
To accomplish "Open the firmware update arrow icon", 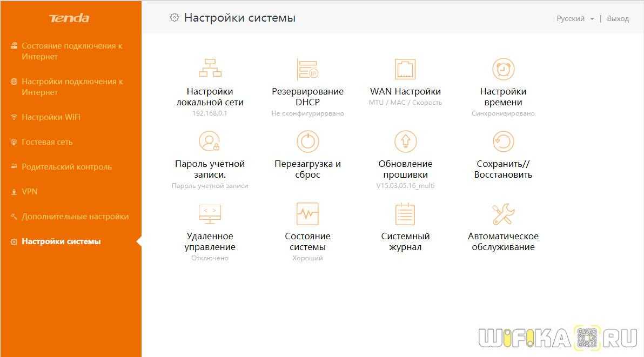I will click(x=405, y=141).
